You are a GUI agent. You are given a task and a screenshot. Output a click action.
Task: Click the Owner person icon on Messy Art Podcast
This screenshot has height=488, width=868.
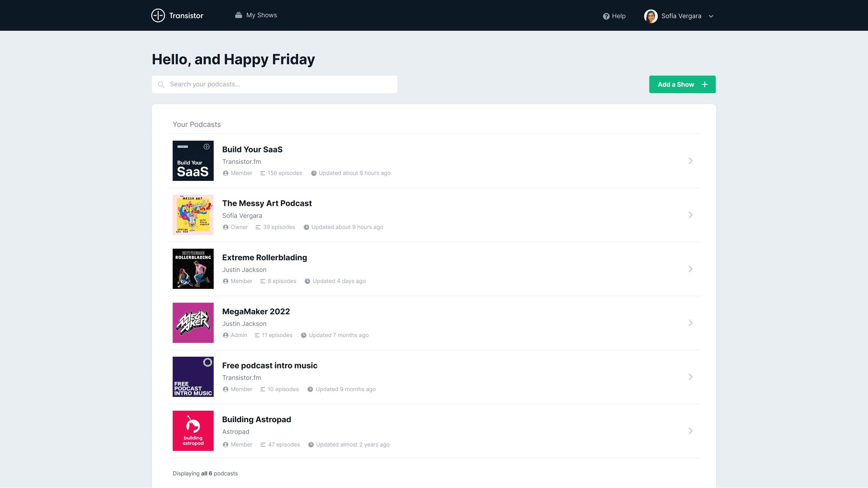coord(226,227)
